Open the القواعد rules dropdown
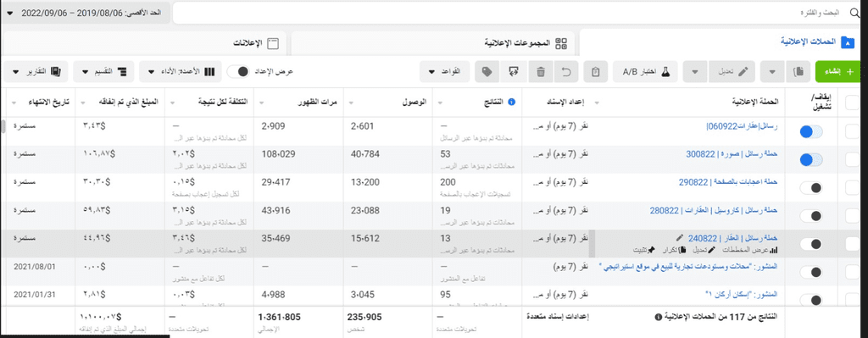 click(x=444, y=71)
